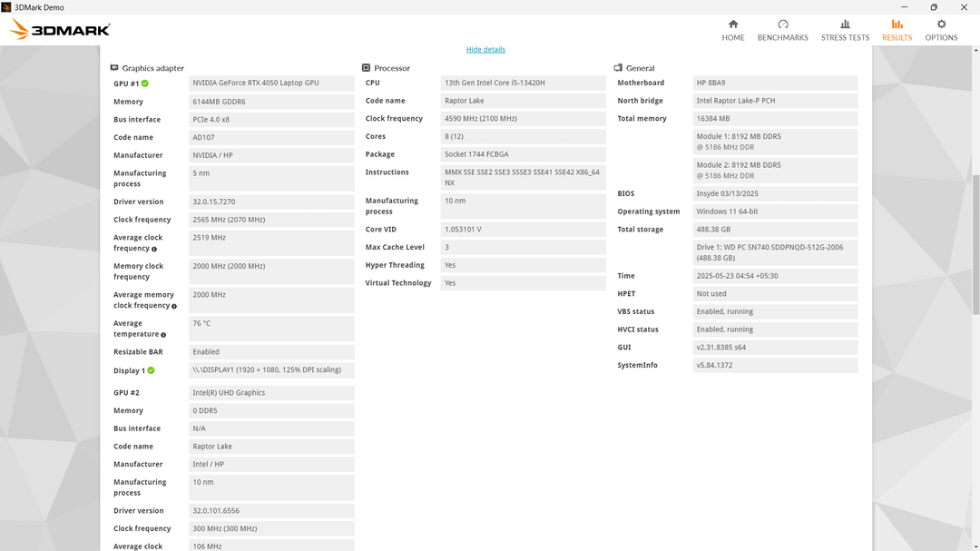Click the 2519 MHz average clock value
Image resolution: width=980 pixels, height=551 pixels.
(x=271, y=242)
